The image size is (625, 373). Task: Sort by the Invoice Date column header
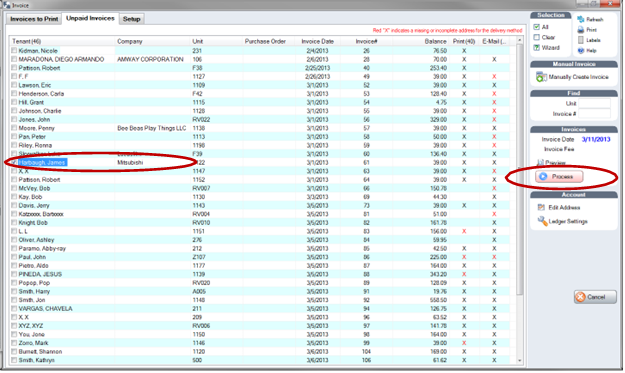317,41
